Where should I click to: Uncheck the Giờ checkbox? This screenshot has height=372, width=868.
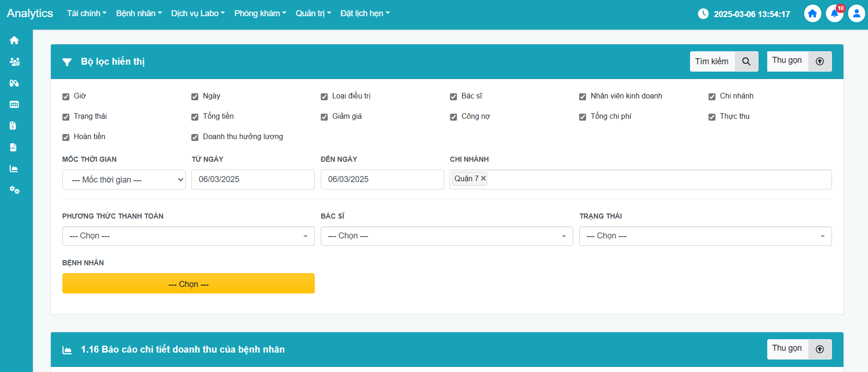(66, 97)
